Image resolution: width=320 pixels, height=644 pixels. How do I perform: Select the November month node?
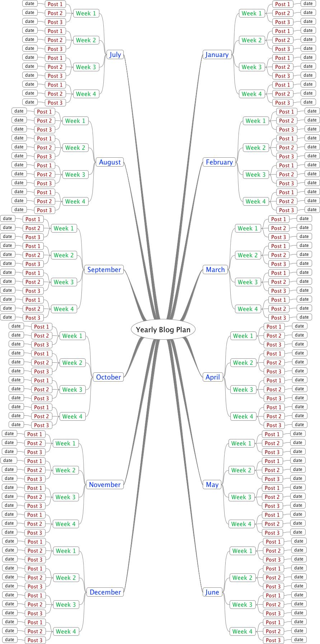tap(105, 485)
